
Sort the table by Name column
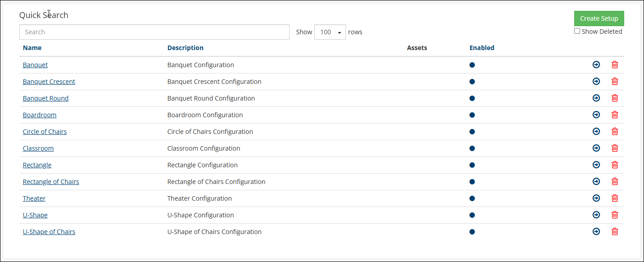(x=32, y=48)
